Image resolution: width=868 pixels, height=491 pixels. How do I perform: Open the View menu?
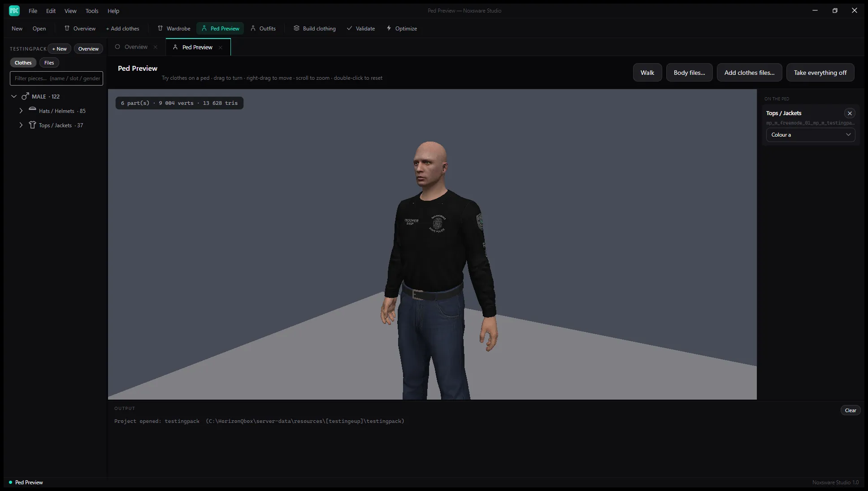click(70, 11)
